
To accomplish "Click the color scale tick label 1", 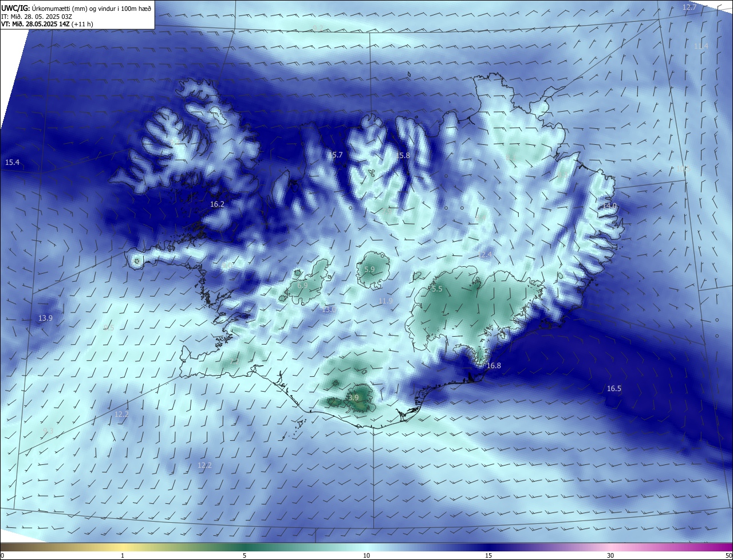I will click(x=123, y=555).
